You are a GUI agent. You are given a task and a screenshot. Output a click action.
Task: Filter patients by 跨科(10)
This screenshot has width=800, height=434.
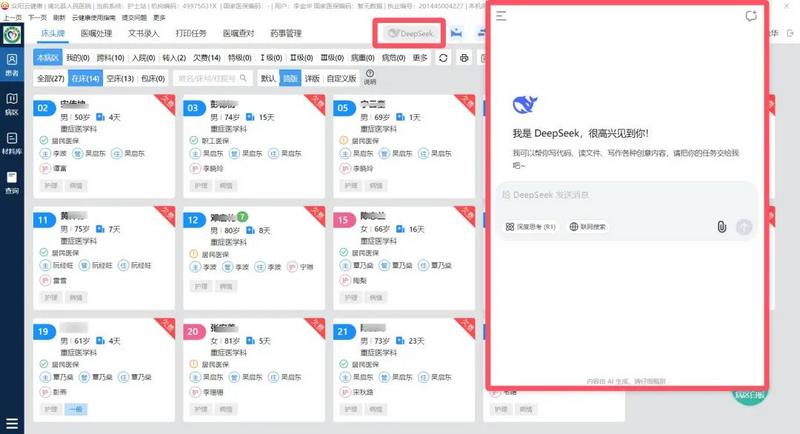[111, 58]
